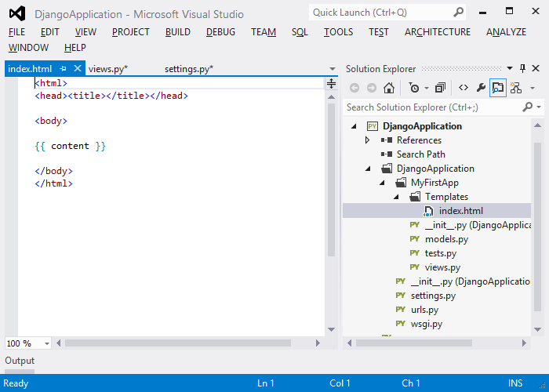Collapse the DjangoApplication folder node
The height and width of the screenshot is (392, 549).
pyautogui.click(x=368, y=169)
